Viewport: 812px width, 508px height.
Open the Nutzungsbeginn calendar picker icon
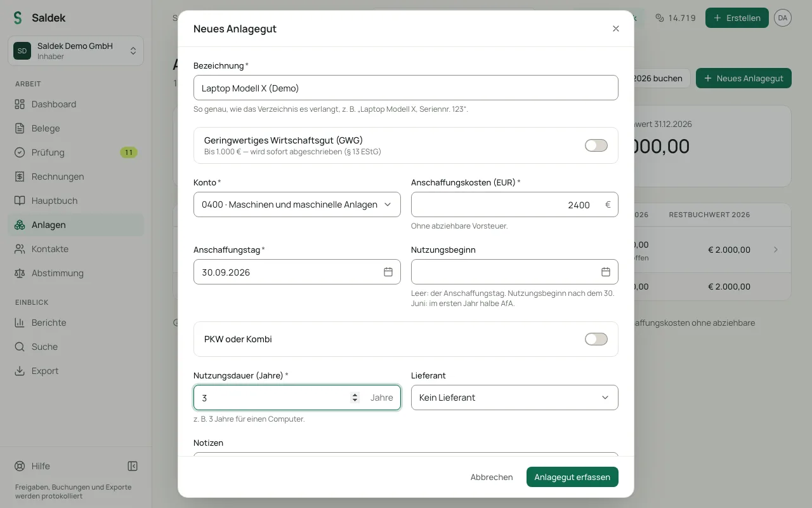(606, 272)
